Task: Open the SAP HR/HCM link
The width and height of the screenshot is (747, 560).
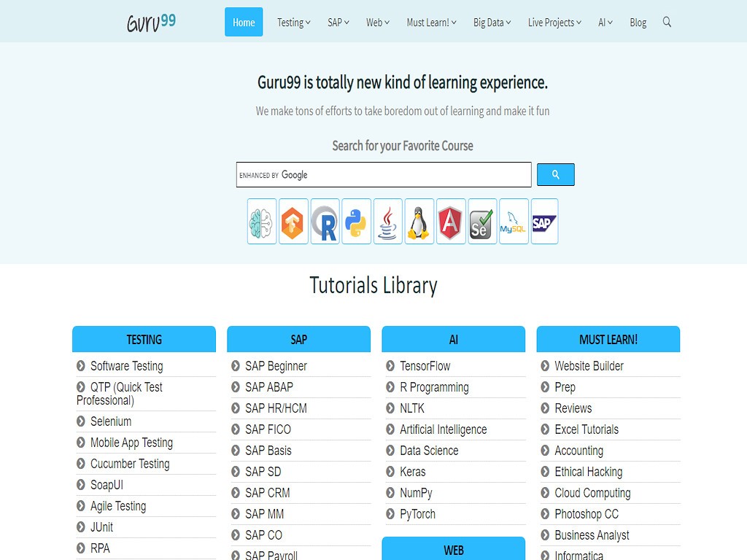Action: [x=276, y=408]
